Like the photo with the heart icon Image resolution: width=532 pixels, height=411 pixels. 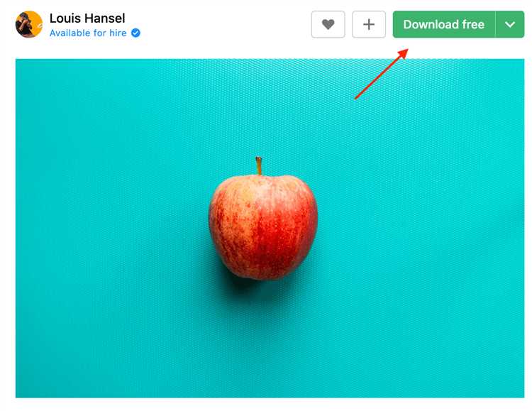pyautogui.click(x=328, y=24)
